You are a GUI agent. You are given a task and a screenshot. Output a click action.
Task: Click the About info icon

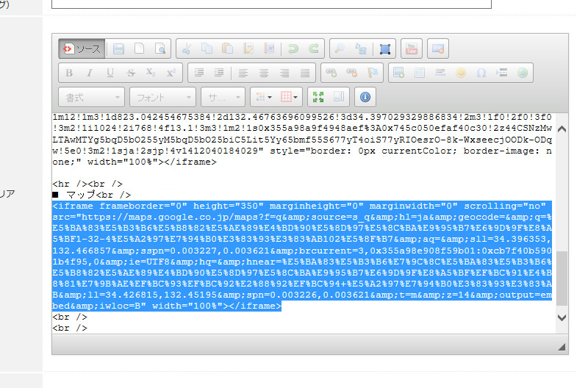pyautogui.click(x=365, y=97)
